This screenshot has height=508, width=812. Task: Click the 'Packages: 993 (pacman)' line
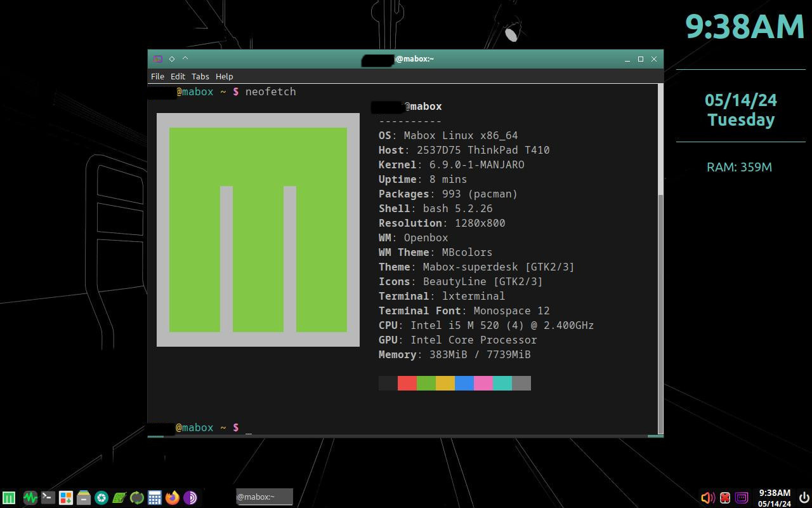(448, 194)
